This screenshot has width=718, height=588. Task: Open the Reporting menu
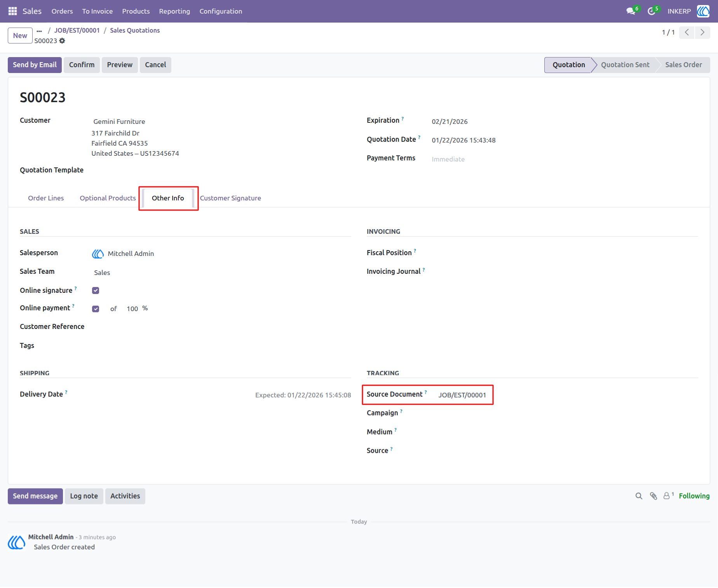click(174, 11)
